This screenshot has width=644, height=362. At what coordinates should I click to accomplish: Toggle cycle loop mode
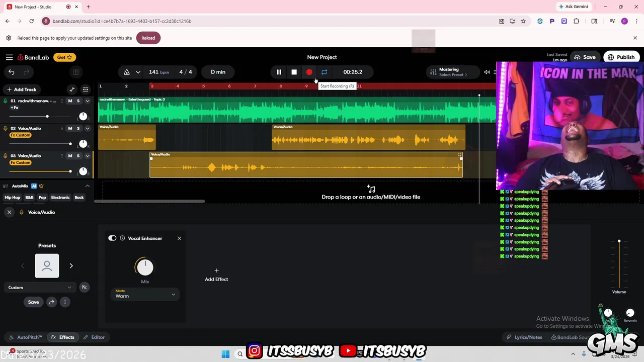pos(324,72)
